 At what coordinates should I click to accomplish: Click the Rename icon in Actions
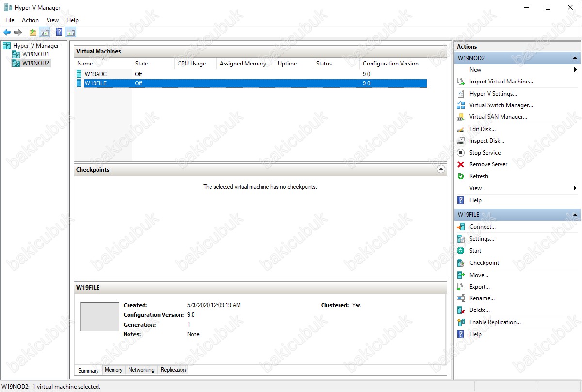[x=461, y=298]
